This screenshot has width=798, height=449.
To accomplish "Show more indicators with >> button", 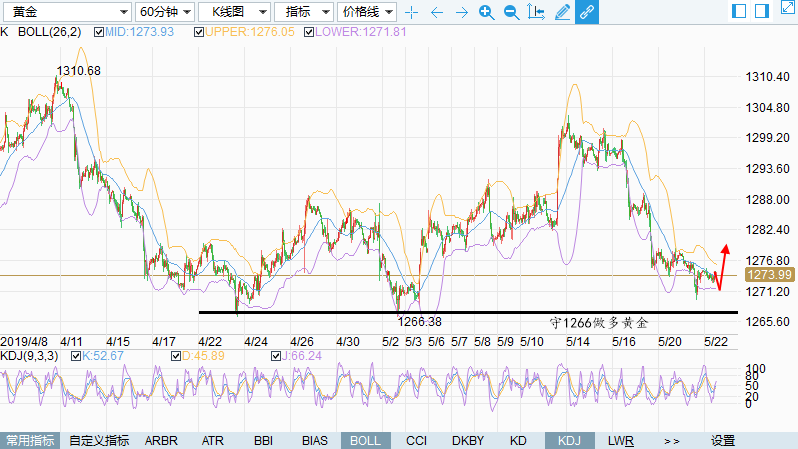I will (x=671, y=440).
